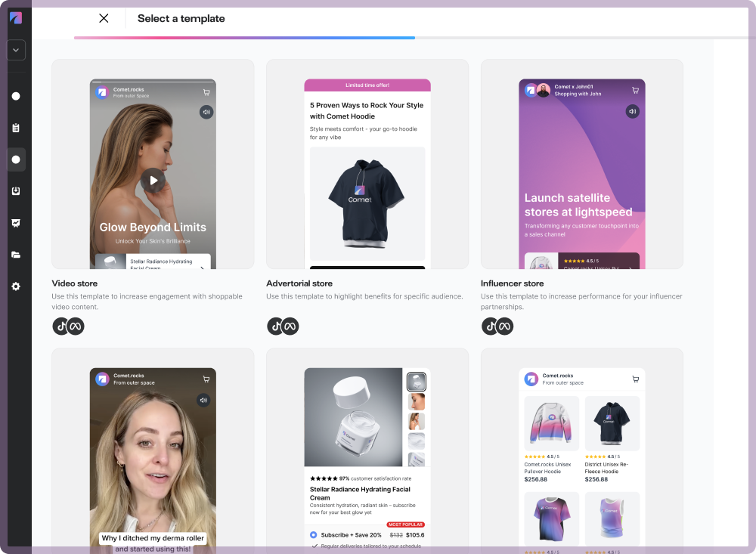Open the folders icon in sidebar
The height and width of the screenshot is (554, 756).
16,255
